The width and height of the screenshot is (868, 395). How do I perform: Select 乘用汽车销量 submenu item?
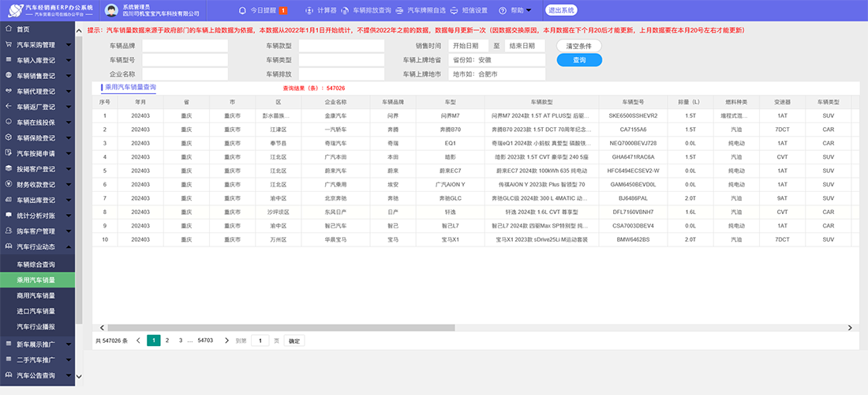[37, 280]
